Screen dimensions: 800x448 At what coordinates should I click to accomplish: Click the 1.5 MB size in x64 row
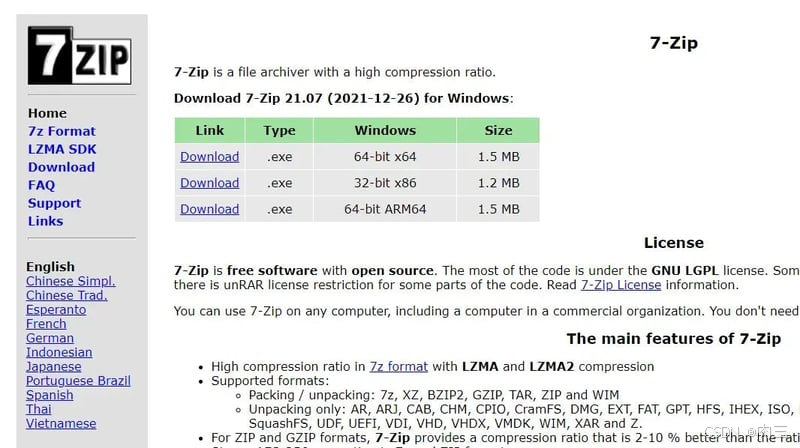click(x=498, y=157)
